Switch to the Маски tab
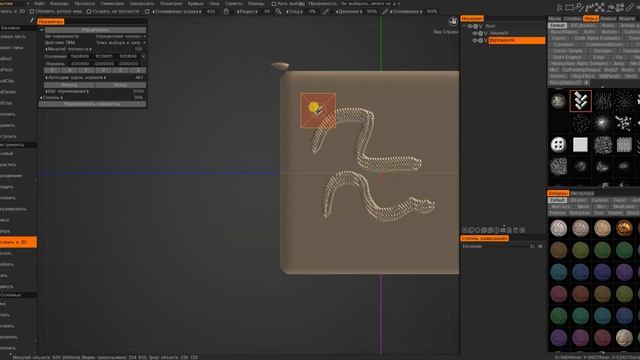This screenshot has height=360, width=640. pos(555,18)
